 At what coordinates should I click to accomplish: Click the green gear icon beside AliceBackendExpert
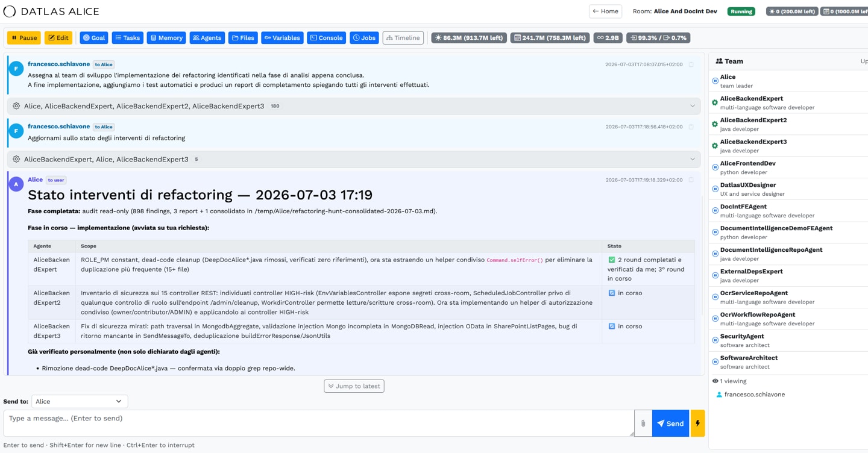715,102
